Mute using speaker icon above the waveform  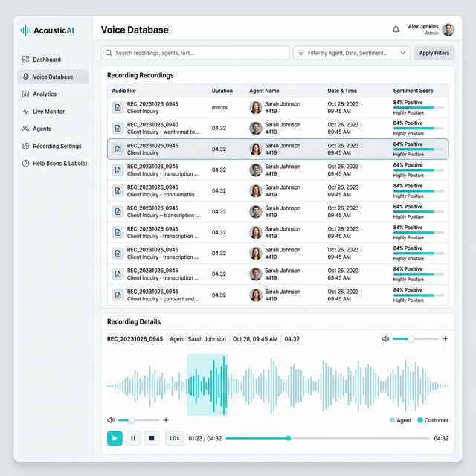click(385, 339)
